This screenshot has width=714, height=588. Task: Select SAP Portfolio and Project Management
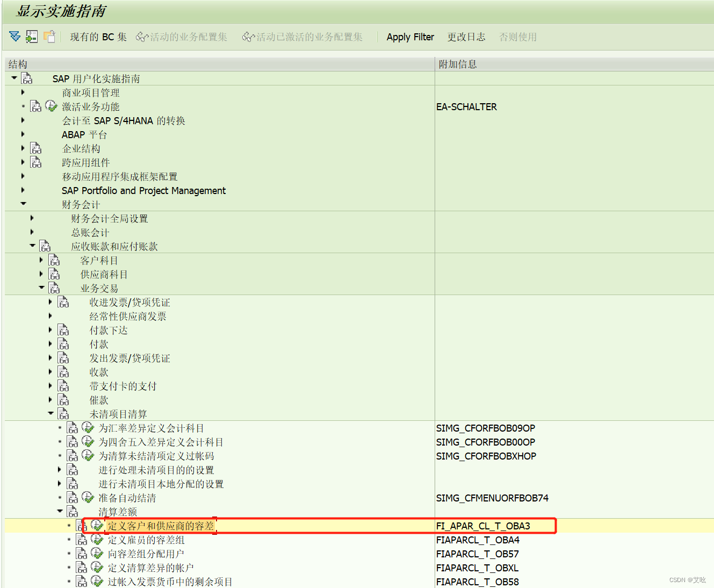tap(143, 190)
